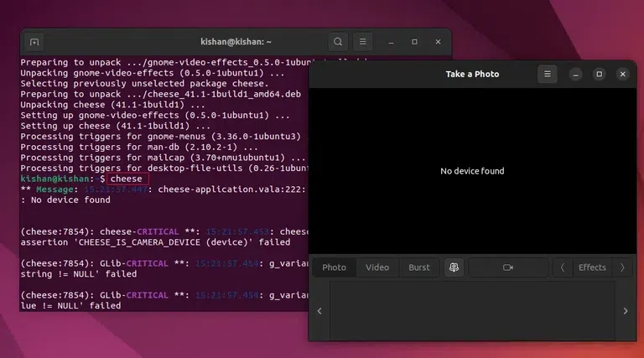Click 'Selecting previously unselected package cheese.' line
This screenshot has height=358, width=644.
[x=144, y=84]
